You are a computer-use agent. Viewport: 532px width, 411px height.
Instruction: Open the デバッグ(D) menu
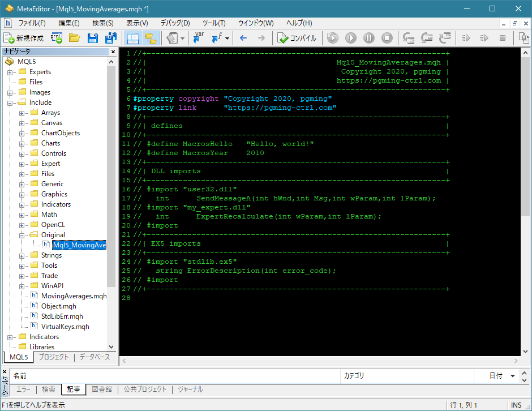[175, 23]
